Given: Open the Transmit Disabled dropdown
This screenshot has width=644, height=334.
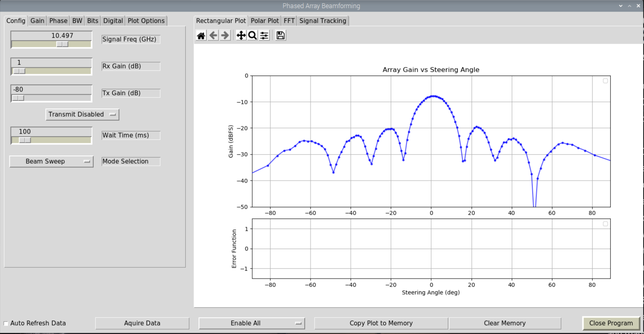Looking at the screenshot, I should point(82,114).
